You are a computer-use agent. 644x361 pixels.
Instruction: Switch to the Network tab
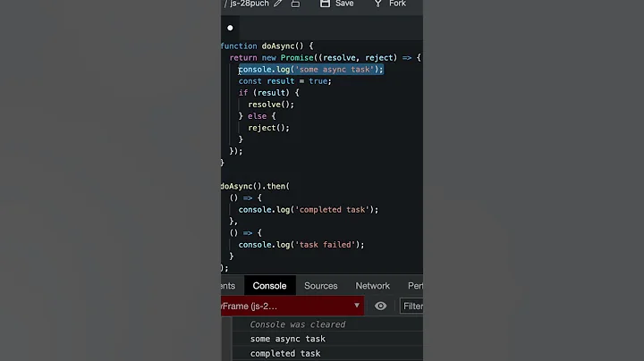point(372,286)
